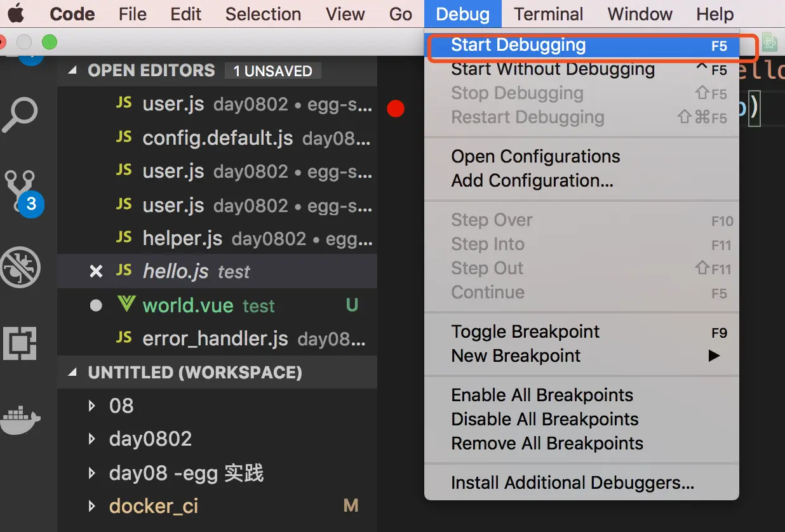Expand the day0802 folder
785x532 pixels.
tap(92, 439)
